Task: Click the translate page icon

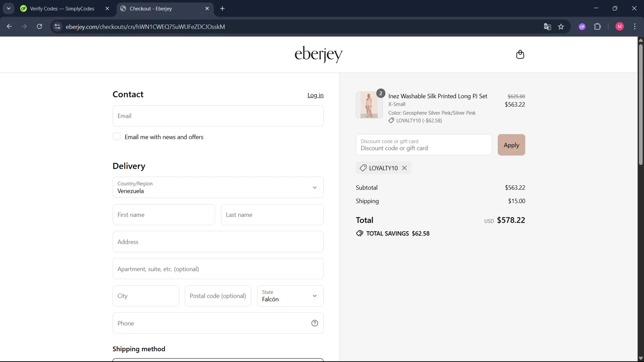Action: tap(547, 27)
